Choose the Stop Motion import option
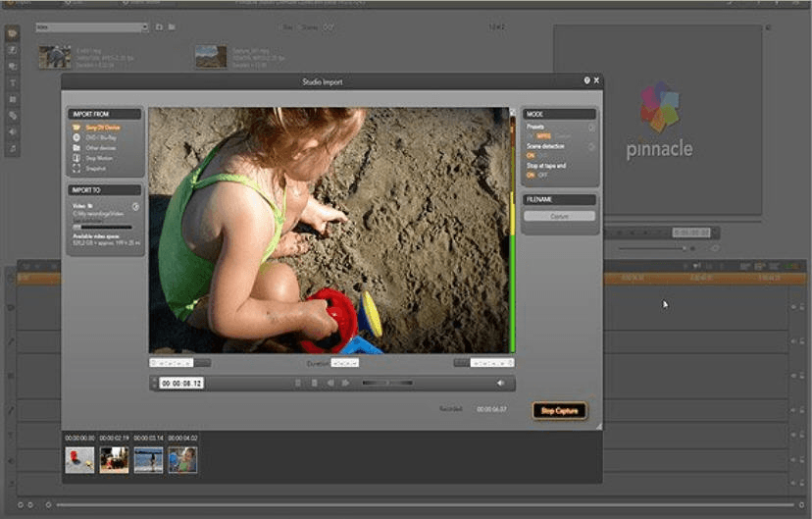Image resolution: width=812 pixels, height=519 pixels. click(97, 158)
